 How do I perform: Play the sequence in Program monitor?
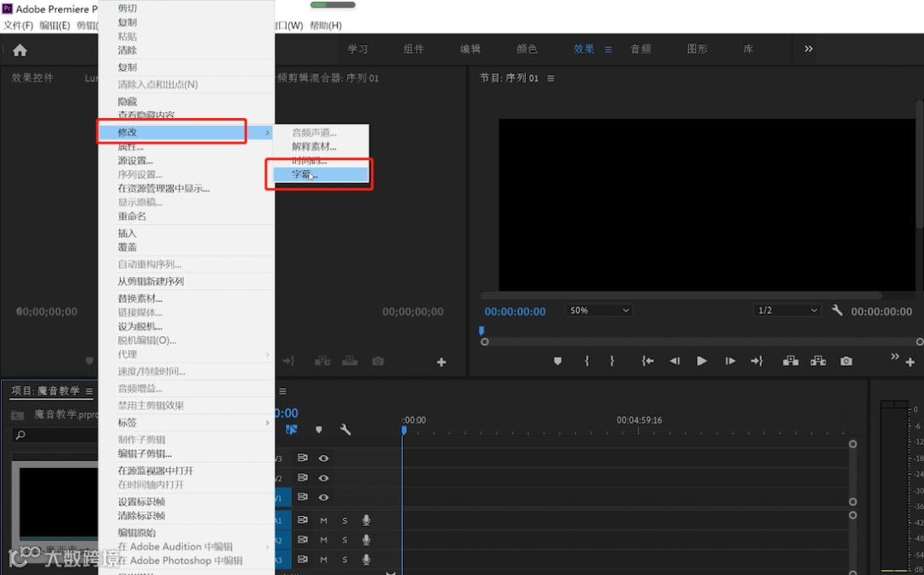[x=702, y=361]
